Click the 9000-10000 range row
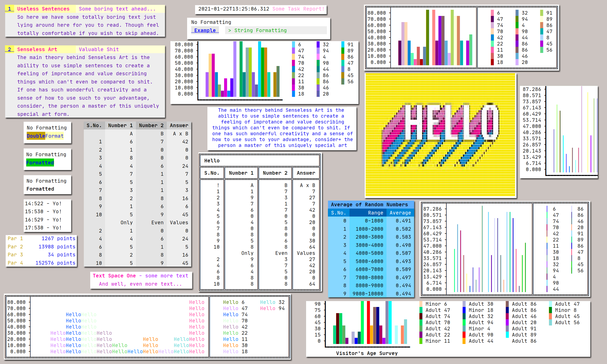Viewport: 607px width, 364px height. pyautogui.click(x=368, y=294)
